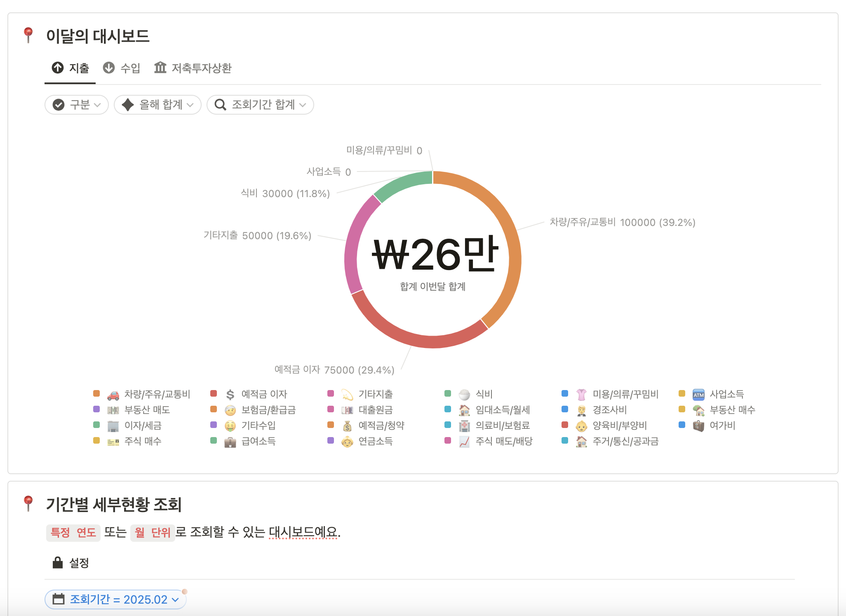Click the shirt icon for 미용/의류/꾸밈비

pyautogui.click(x=581, y=395)
